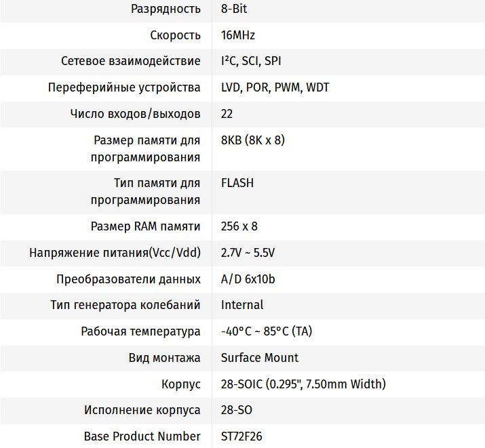Click the I²C, SCI, SPI value
The image size is (485, 448).
[251, 61]
